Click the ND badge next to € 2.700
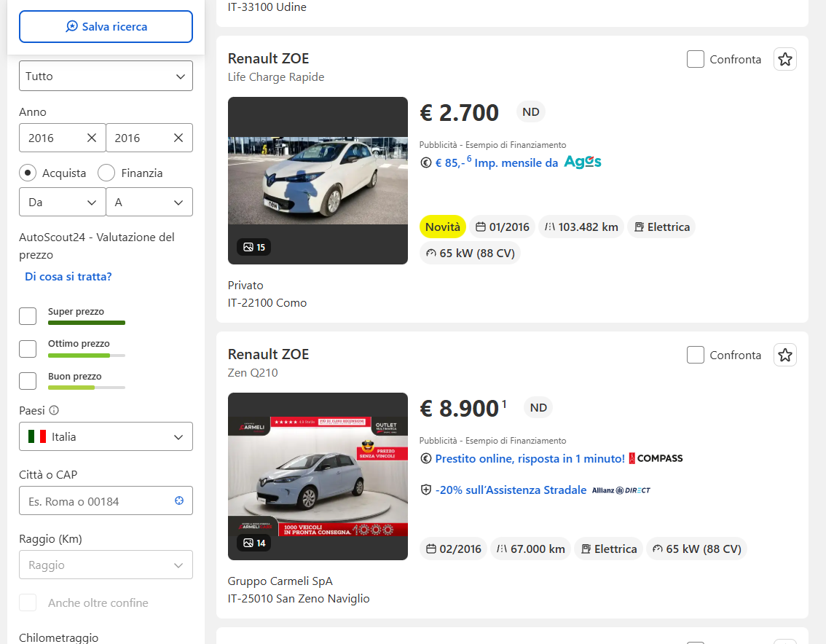 tap(530, 111)
